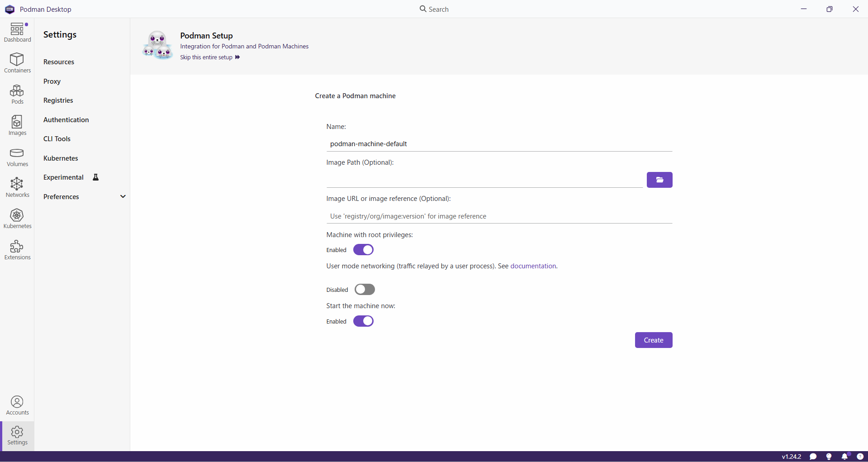868x462 pixels.
Task: Toggle Machine with root privileges switch
Action: tap(363, 250)
